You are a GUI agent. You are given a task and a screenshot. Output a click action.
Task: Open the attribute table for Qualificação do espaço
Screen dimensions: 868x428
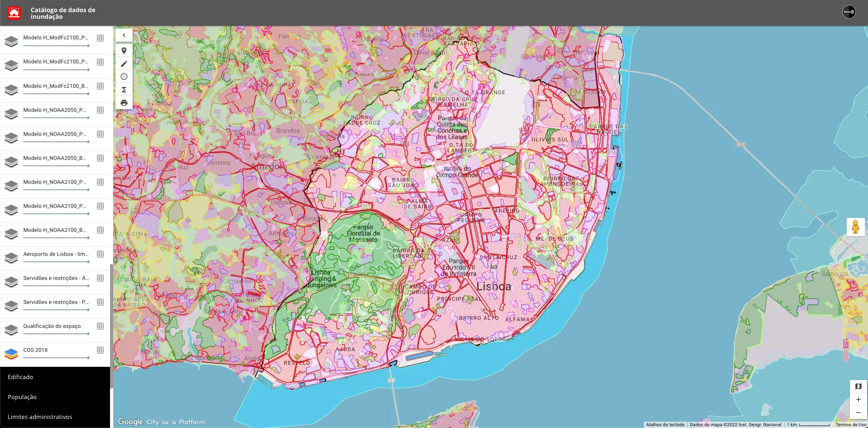(100, 326)
